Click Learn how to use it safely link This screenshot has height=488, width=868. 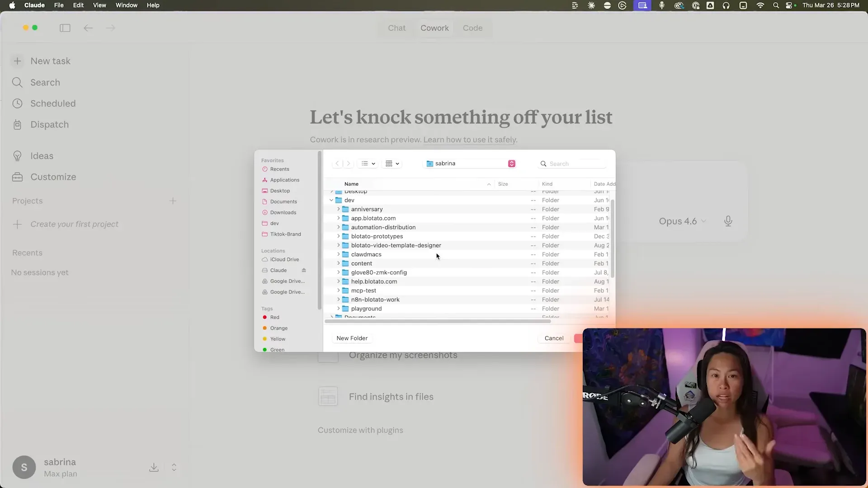click(470, 140)
